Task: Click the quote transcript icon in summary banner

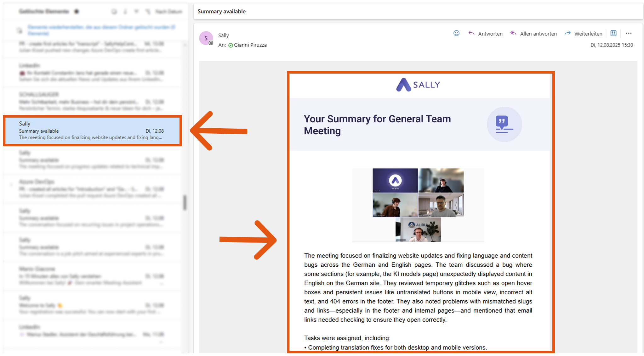Action: [x=504, y=124]
